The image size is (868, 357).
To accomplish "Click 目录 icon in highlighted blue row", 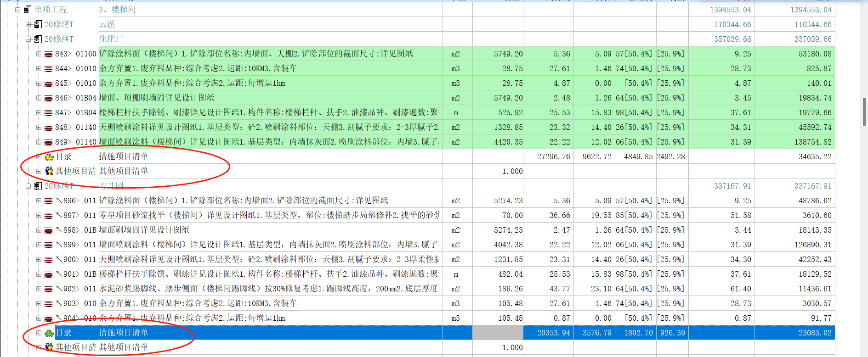I will pos(49,333).
